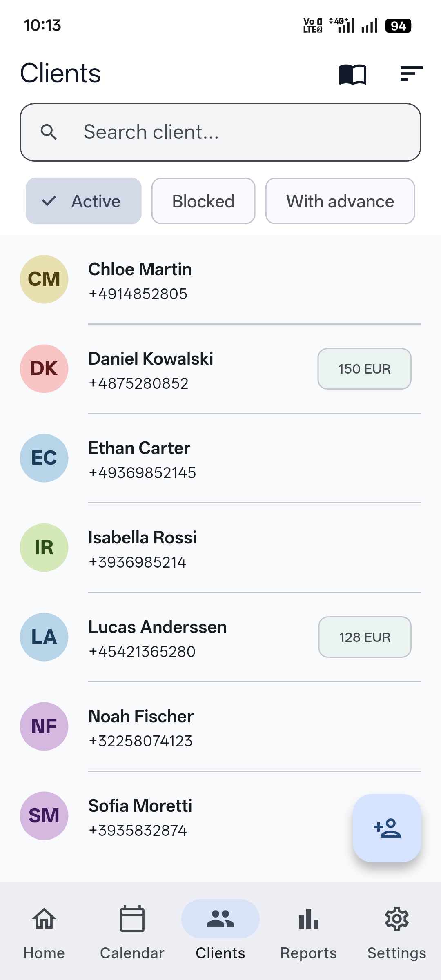Enable the Blocked filter chip
The image size is (441, 980).
coord(203,201)
